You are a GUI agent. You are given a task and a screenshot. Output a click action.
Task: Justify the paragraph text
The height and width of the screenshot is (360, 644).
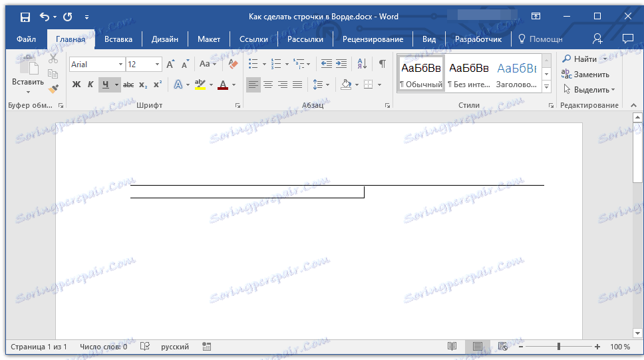(x=297, y=85)
